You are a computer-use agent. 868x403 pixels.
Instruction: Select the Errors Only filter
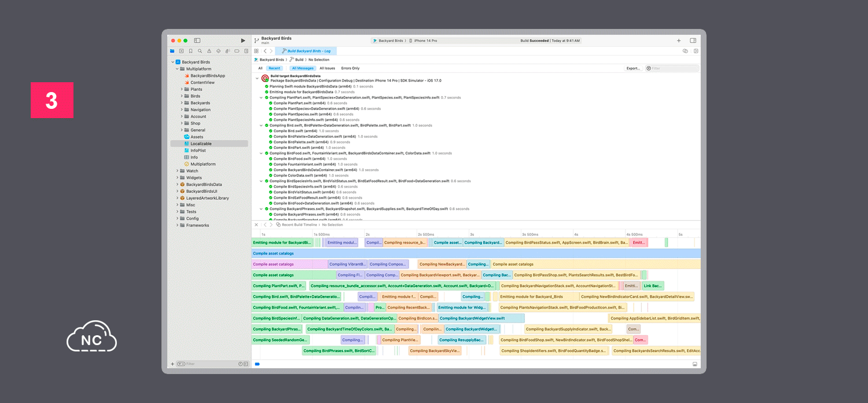[x=350, y=68]
